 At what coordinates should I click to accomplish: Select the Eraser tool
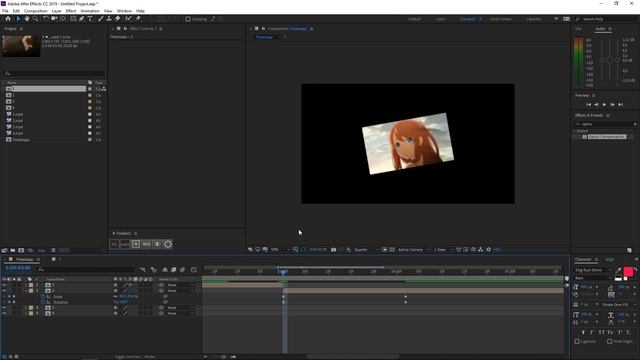pyautogui.click(x=118, y=19)
